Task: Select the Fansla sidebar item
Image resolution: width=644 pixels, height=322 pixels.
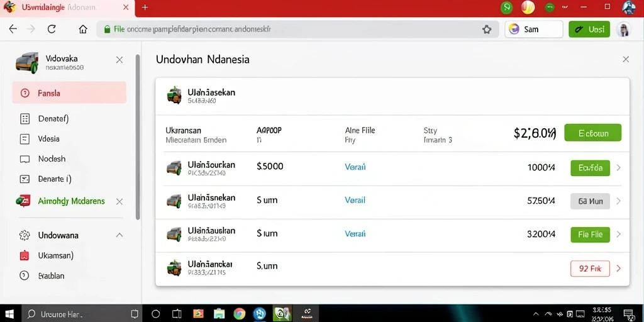Action: pyautogui.click(x=69, y=93)
